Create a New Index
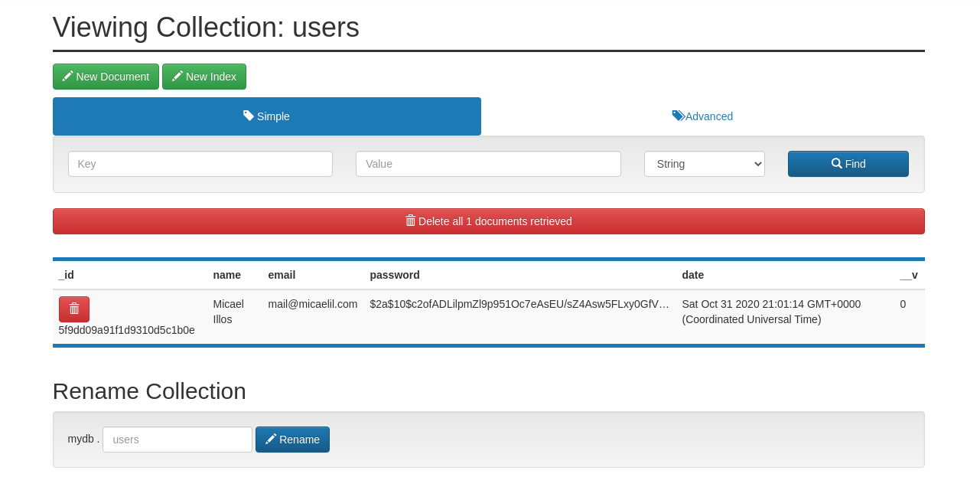980x500 pixels. (x=204, y=77)
